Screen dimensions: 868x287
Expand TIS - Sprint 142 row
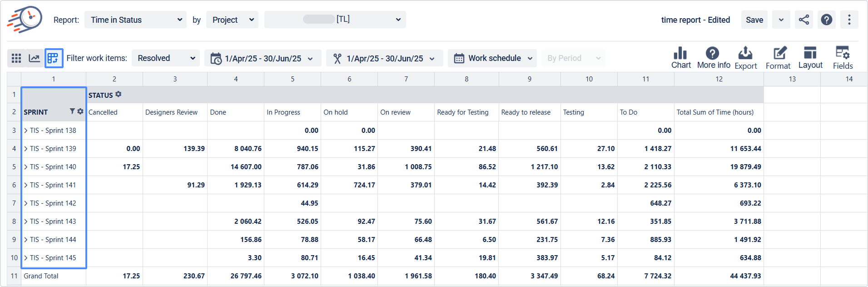tap(26, 203)
